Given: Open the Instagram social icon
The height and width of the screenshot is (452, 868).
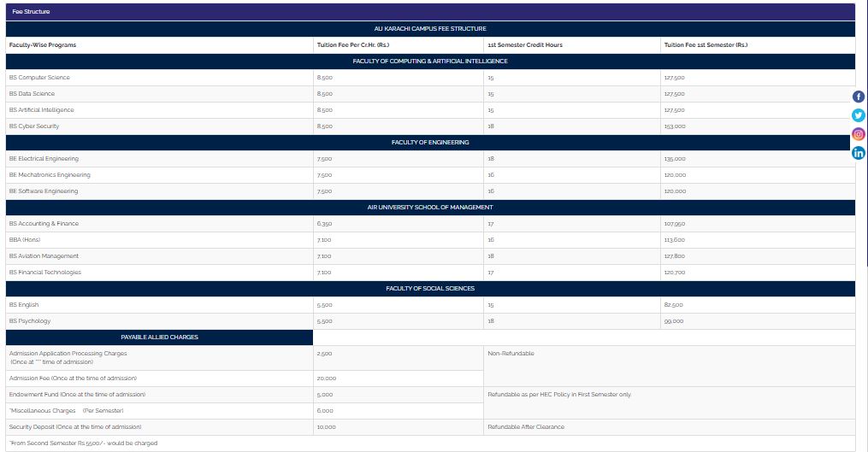Looking at the screenshot, I should [x=858, y=134].
